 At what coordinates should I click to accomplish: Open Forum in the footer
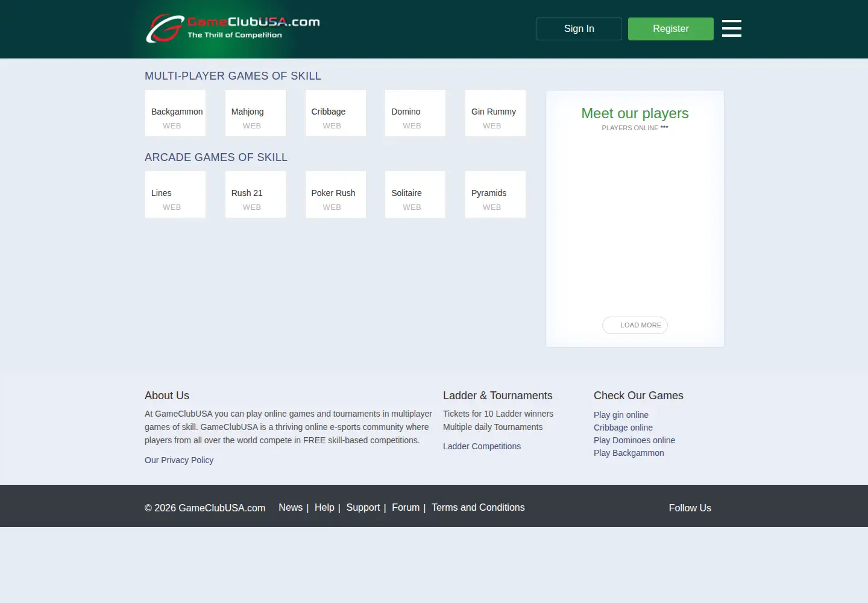pos(406,508)
